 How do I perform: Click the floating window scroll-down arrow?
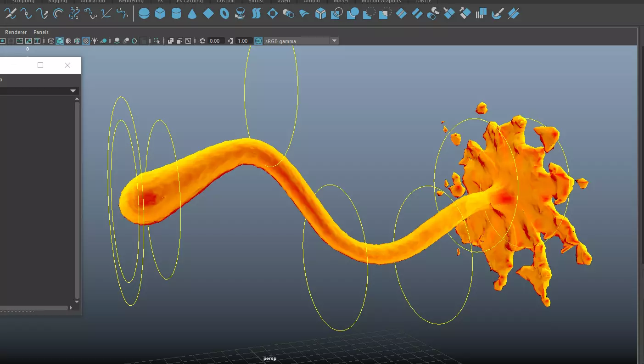[x=77, y=302]
